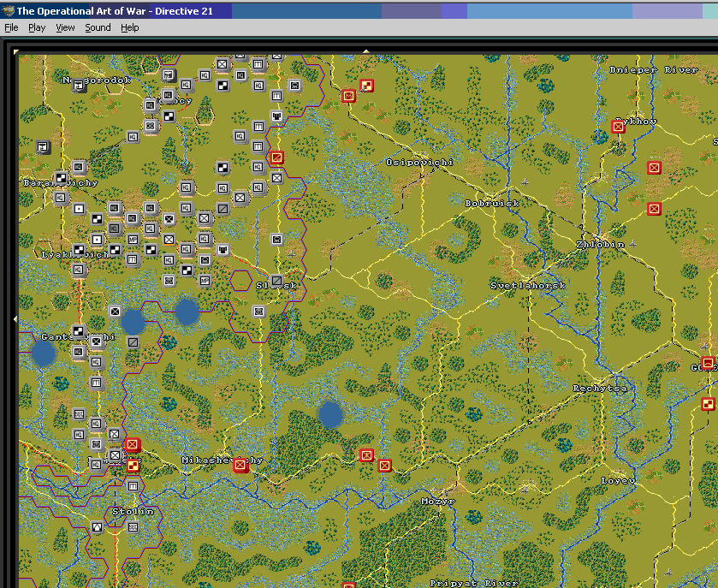This screenshot has width=718, height=588.
Task: Open the Play menu
Action: (x=37, y=27)
